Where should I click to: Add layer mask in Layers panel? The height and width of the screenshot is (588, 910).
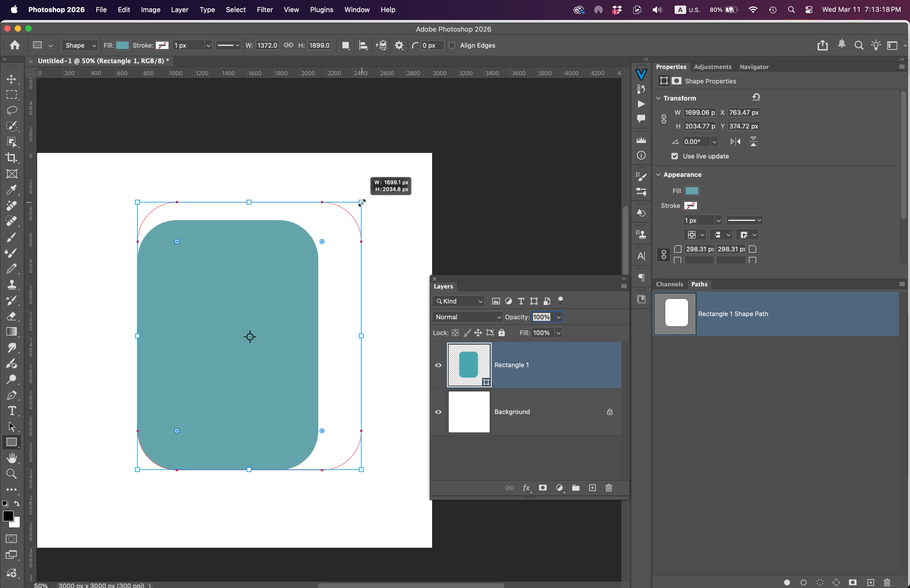(x=543, y=487)
